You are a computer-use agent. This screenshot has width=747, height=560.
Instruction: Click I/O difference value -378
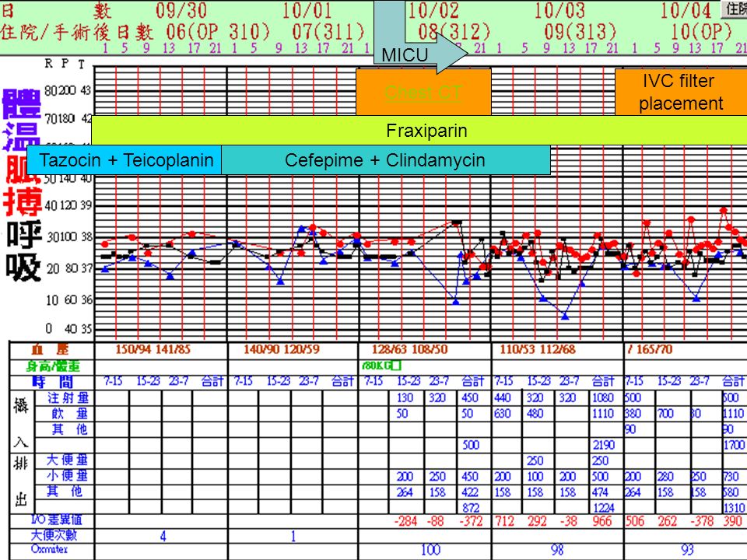point(703,521)
